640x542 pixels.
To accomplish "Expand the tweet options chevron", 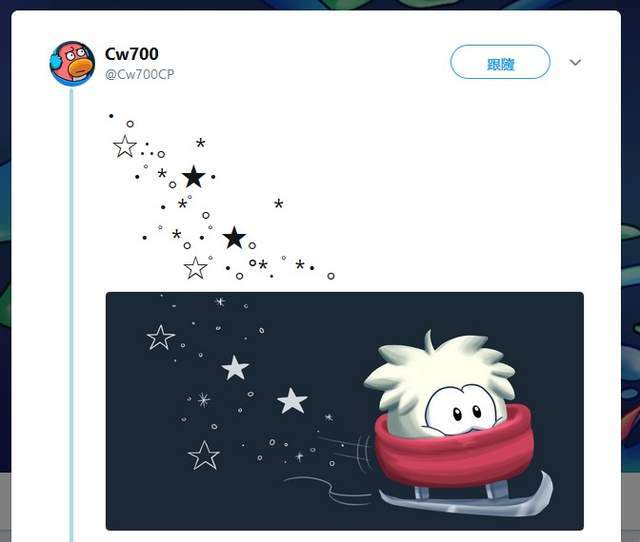I will click(x=575, y=62).
